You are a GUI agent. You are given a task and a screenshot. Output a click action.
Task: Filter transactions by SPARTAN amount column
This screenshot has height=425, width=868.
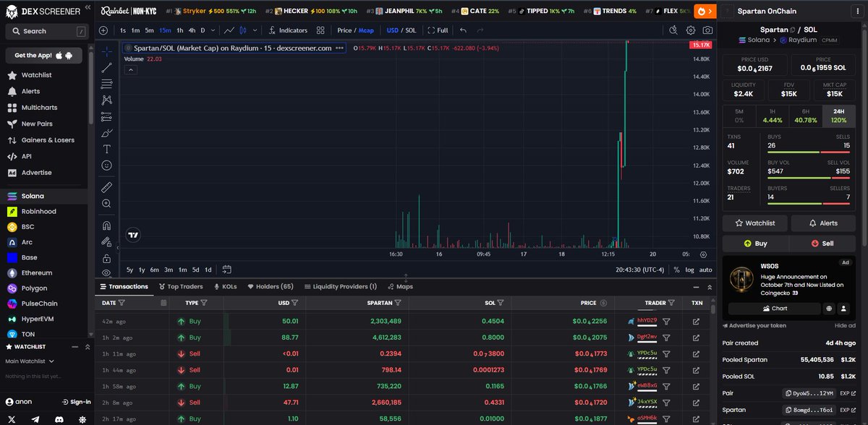coord(398,303)
